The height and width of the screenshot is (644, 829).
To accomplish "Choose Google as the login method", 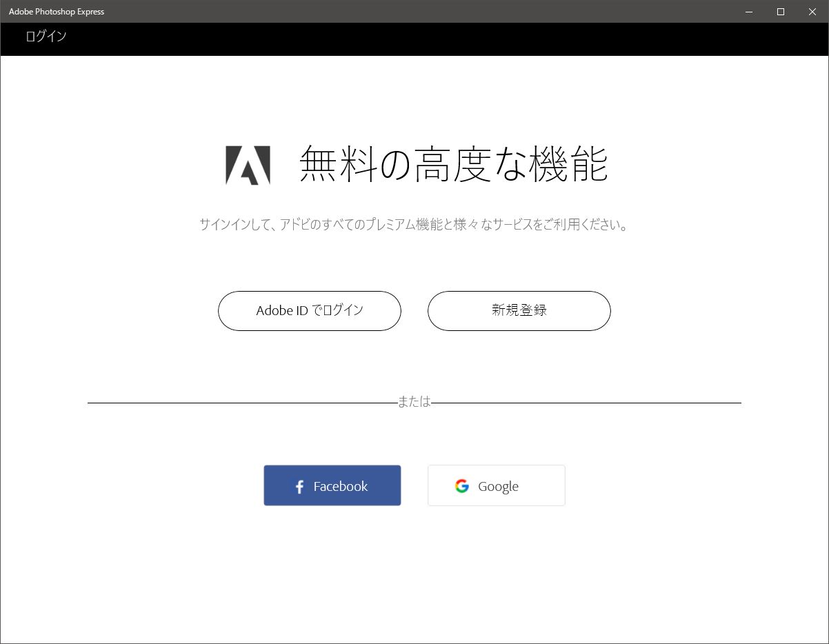I will pyautogui.click(x=496, y=485).
